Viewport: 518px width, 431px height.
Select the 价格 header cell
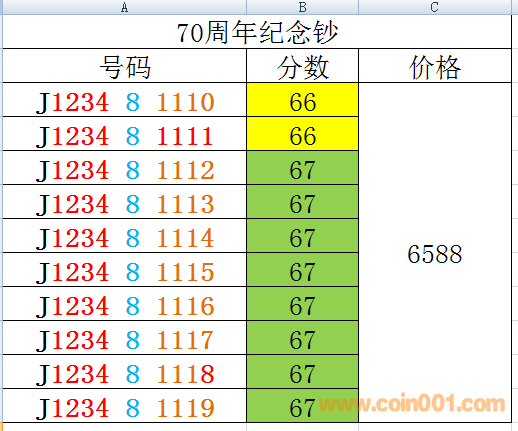click(x=435, y=66)
